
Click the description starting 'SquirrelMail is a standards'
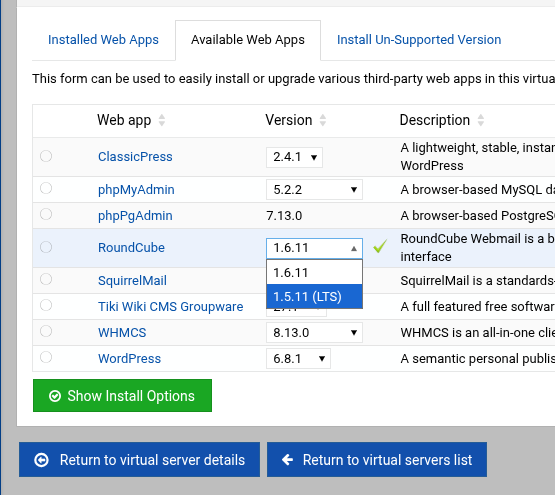click(x=477, y=281)
